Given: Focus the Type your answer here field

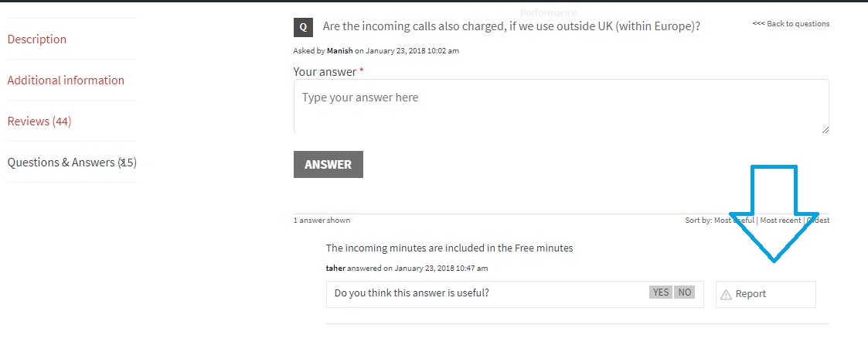Looking at the screenshot, I should 561,106.
